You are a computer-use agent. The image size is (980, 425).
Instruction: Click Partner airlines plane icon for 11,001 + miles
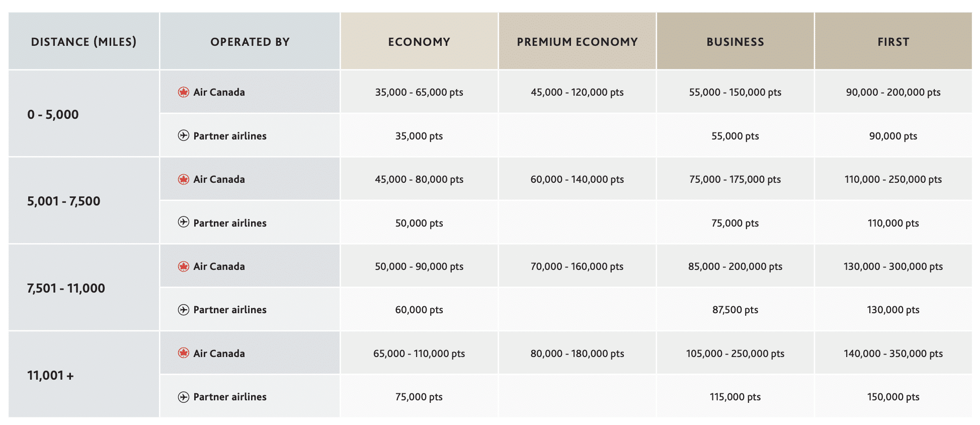pyautogui.click(x=184, y=397)
